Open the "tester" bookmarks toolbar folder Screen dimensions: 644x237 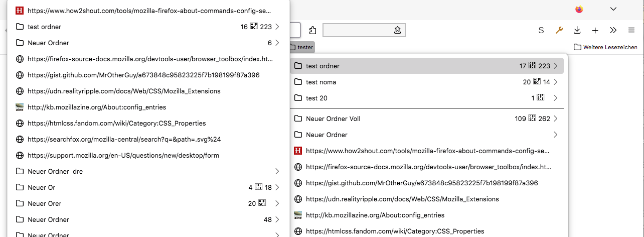(x=301, y=47)
